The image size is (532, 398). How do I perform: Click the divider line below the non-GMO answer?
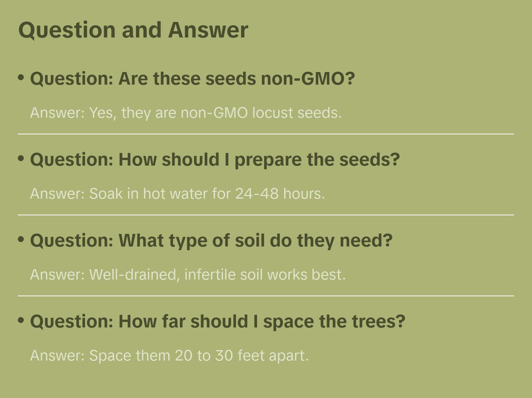coord(266,134)
